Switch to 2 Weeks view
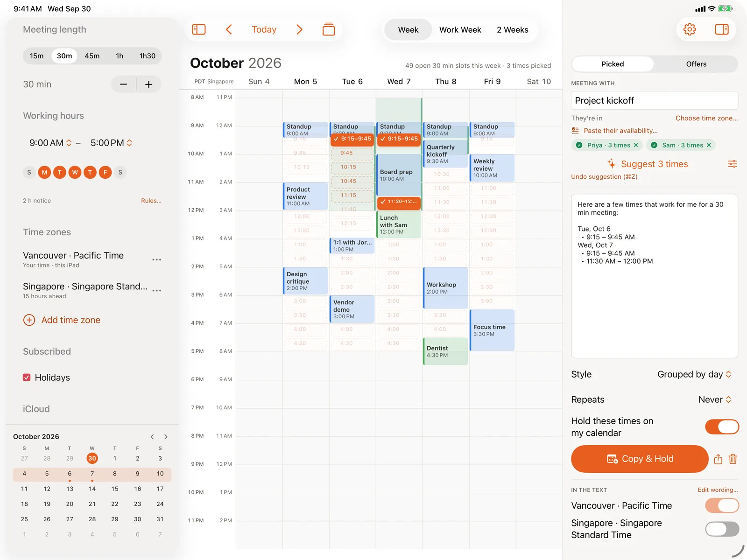Screen dimensions: 747x560 513,30
